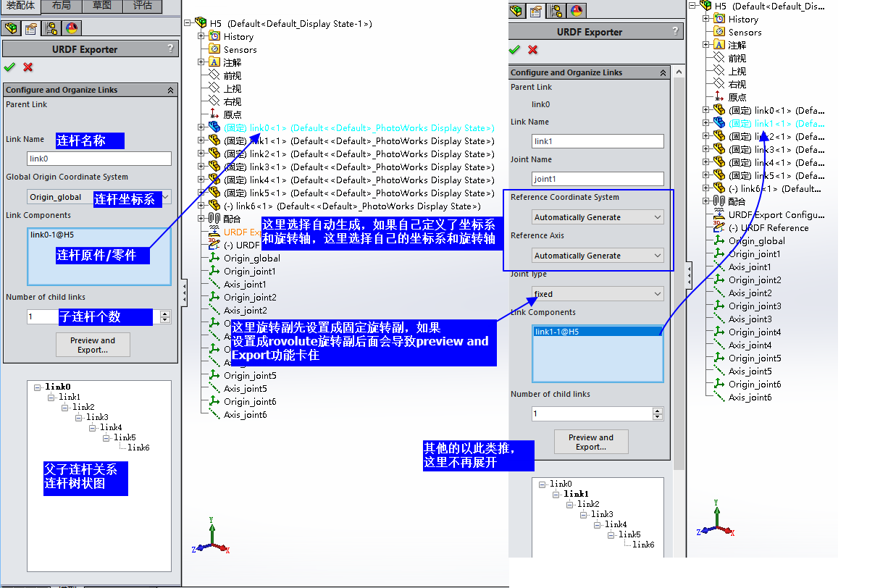The height and width of the screenshot is (588, 888).
Task: Switch to 评估 tab
Action: click(143, 6)
